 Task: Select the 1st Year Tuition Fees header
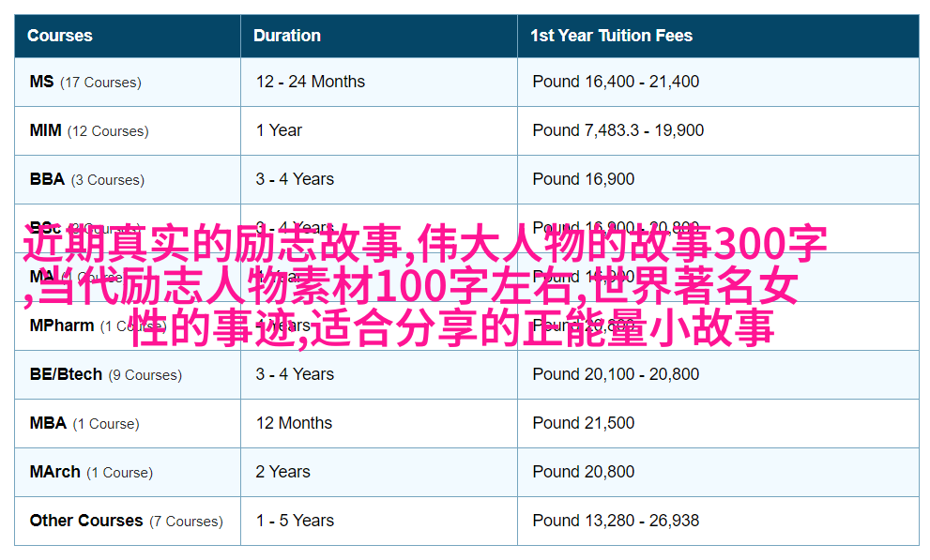pos(611,36)
